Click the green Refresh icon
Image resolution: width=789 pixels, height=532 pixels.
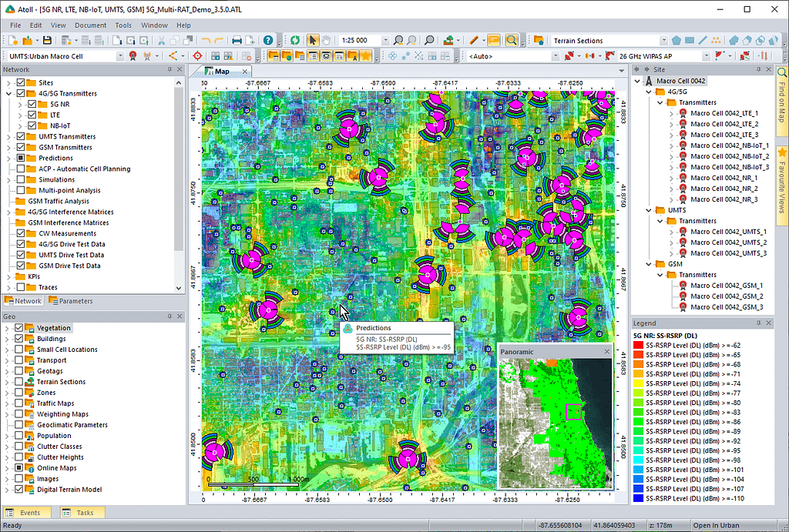pos(294,40)
